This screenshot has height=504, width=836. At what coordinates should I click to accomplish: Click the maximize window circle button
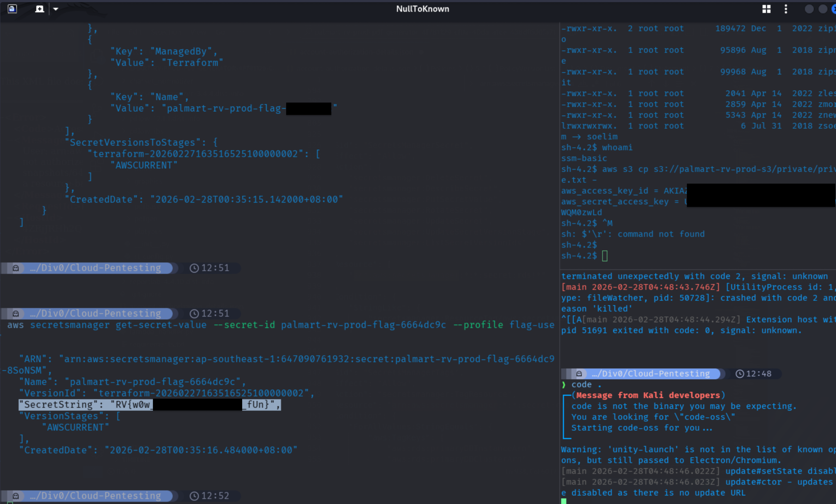[x=823, y=9]
